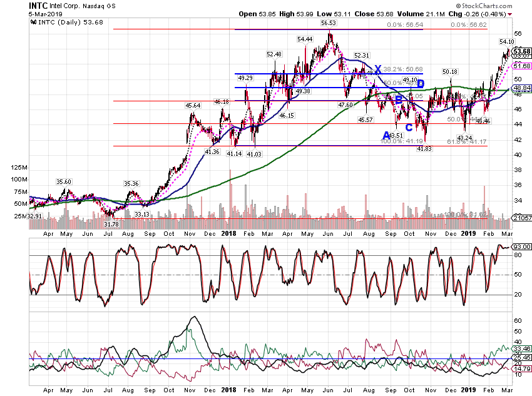Click the blue X pattern marker
The image size is (532, 396).
click(x=377, y=69)
